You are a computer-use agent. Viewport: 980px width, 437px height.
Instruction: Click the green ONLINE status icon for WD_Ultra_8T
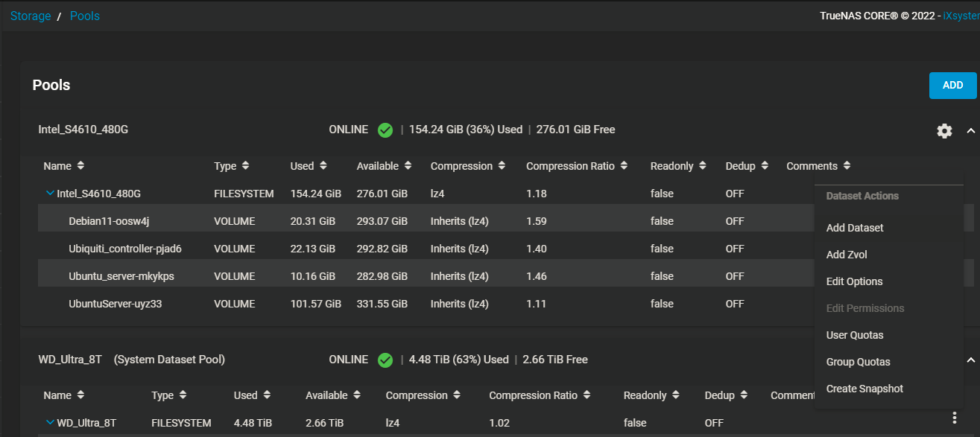point(385,360)
